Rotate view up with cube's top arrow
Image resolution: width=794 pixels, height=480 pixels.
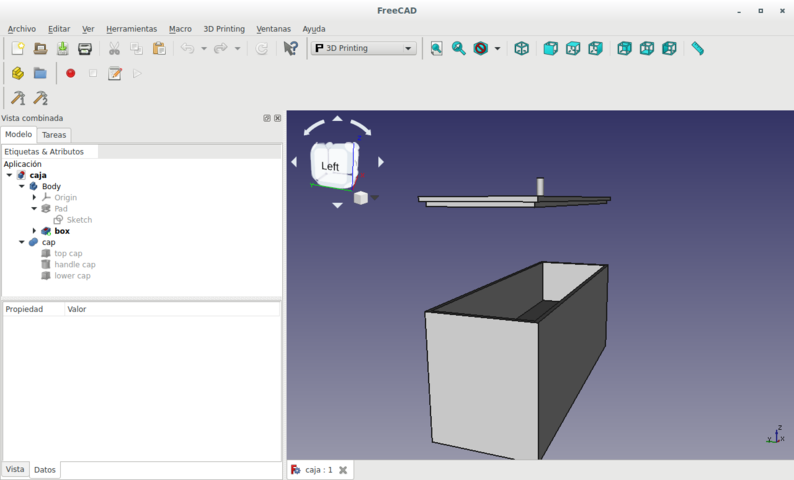(337, 118)
